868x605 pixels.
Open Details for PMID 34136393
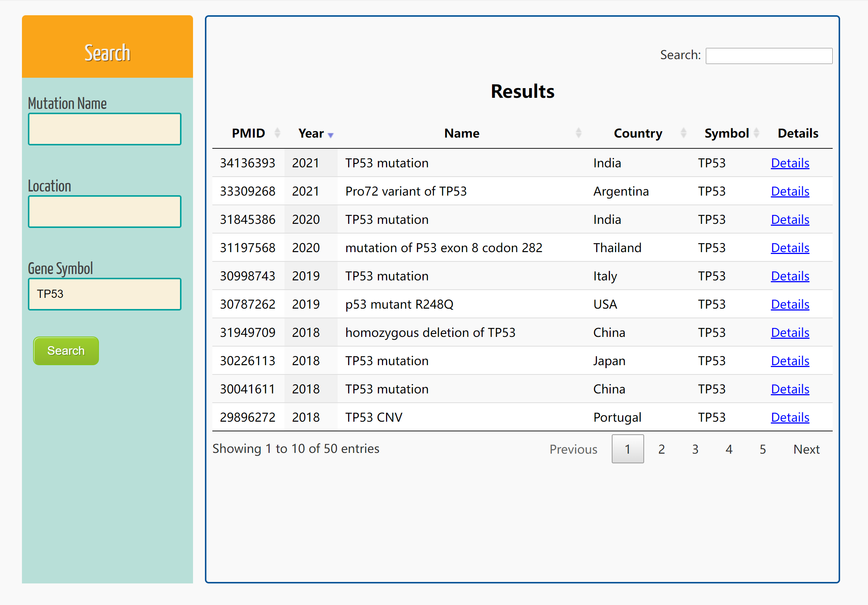pos(790,163)
